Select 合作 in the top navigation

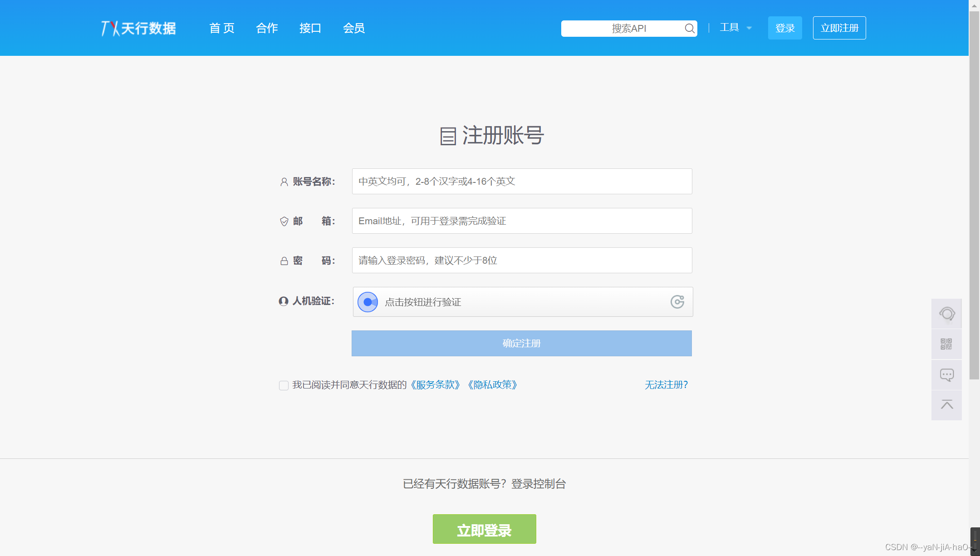click(267, 28)
